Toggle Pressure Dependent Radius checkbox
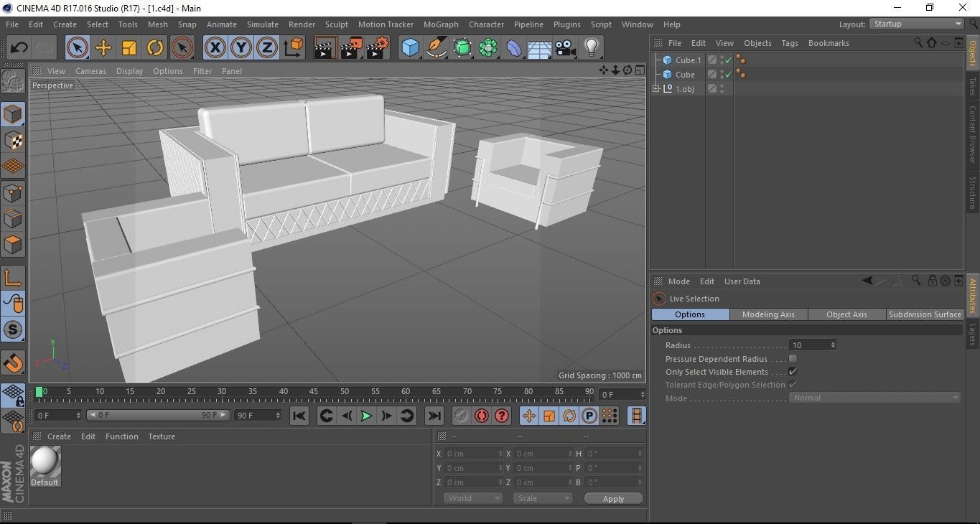 (x=793, y=358)
